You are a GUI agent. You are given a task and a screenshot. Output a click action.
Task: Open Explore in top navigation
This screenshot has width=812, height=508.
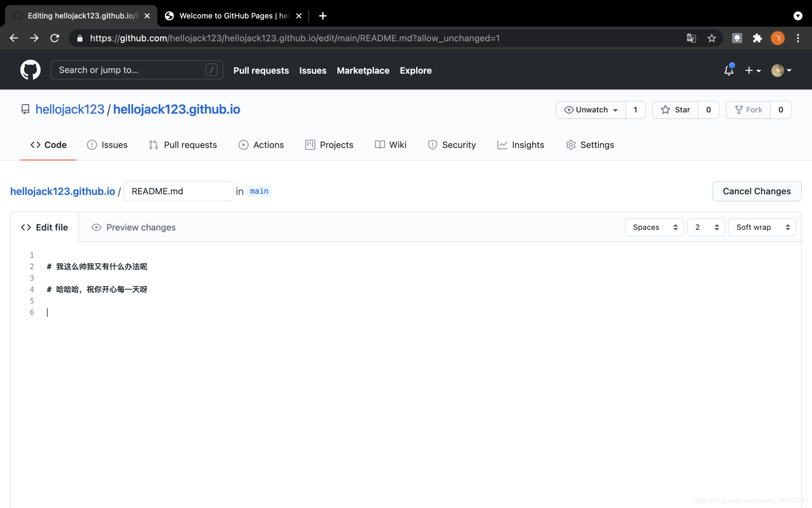coord(416,70)
